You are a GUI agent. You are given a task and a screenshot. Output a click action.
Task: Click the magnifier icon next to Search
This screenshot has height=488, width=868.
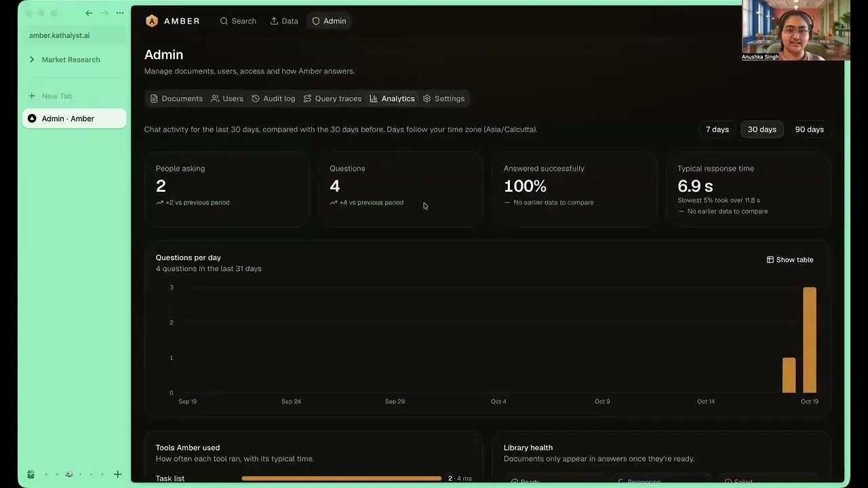[224, 21]
